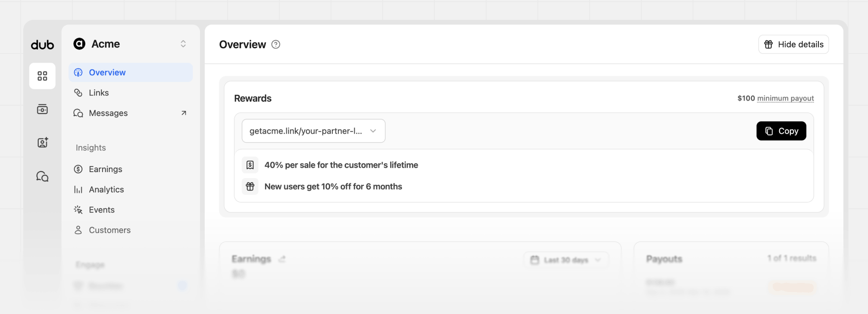Select Analytics under Insights

click(131, 189)
